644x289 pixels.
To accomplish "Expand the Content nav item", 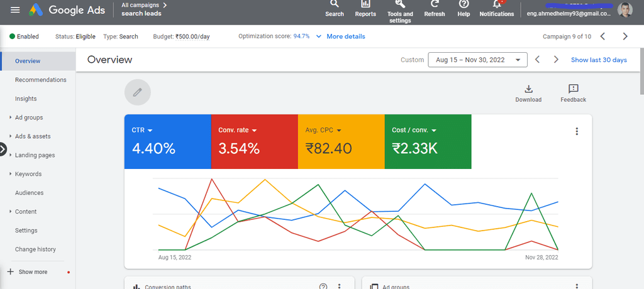I will [x=10, y=212].
